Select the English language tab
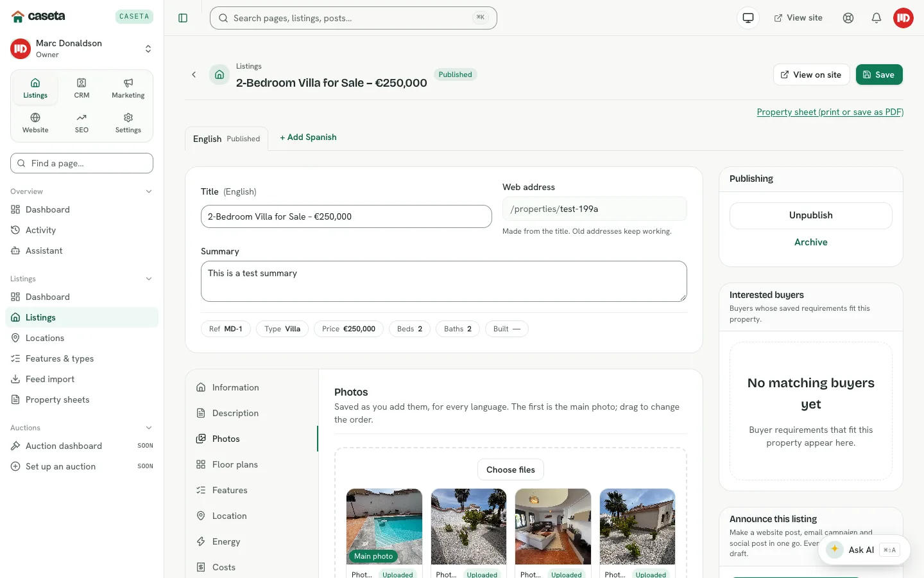924x578 pixels. 227,139
